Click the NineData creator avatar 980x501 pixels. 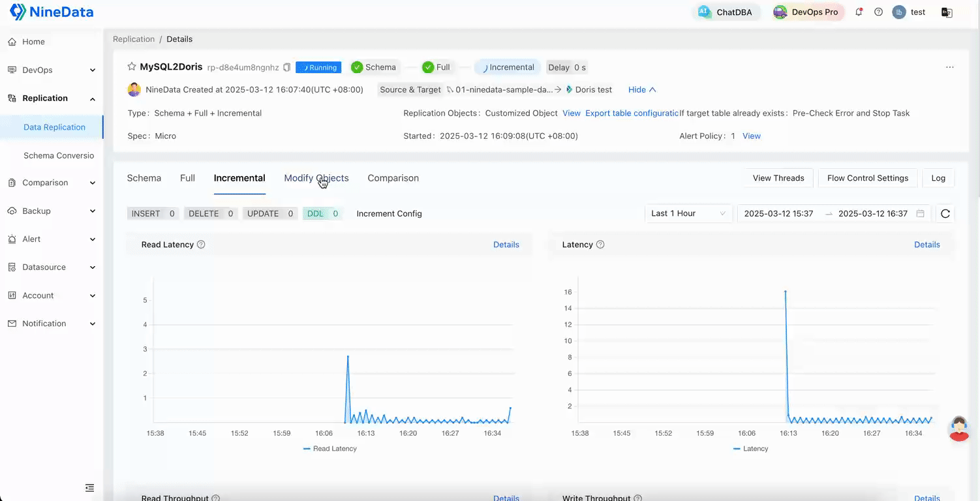tap(134, 89)
